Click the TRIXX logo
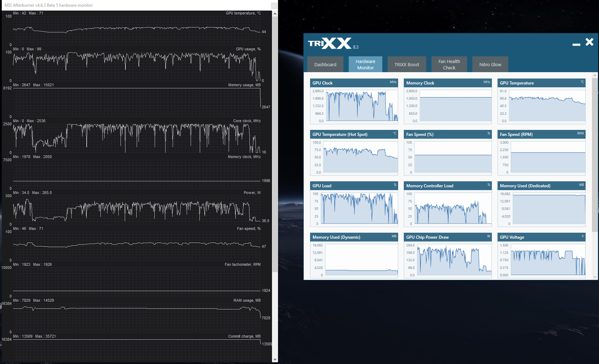The height and width of the screenshot is (364, 599). point(330,43)
